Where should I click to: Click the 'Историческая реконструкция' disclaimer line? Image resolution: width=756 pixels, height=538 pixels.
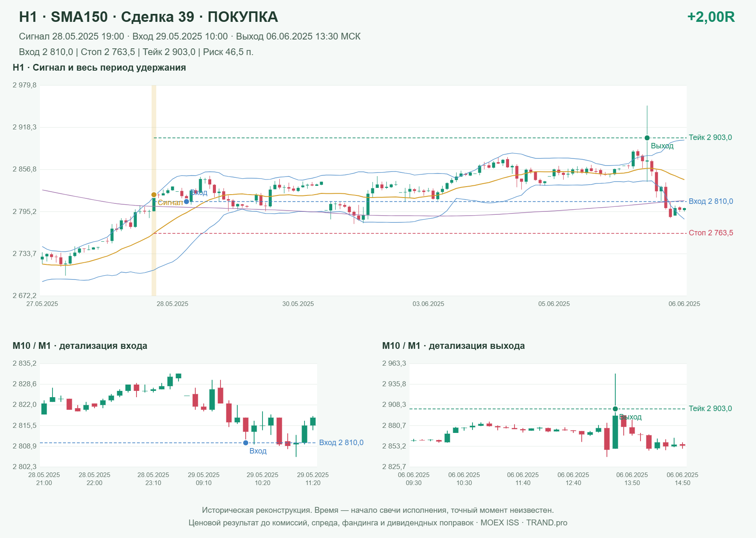pos(378,510)
